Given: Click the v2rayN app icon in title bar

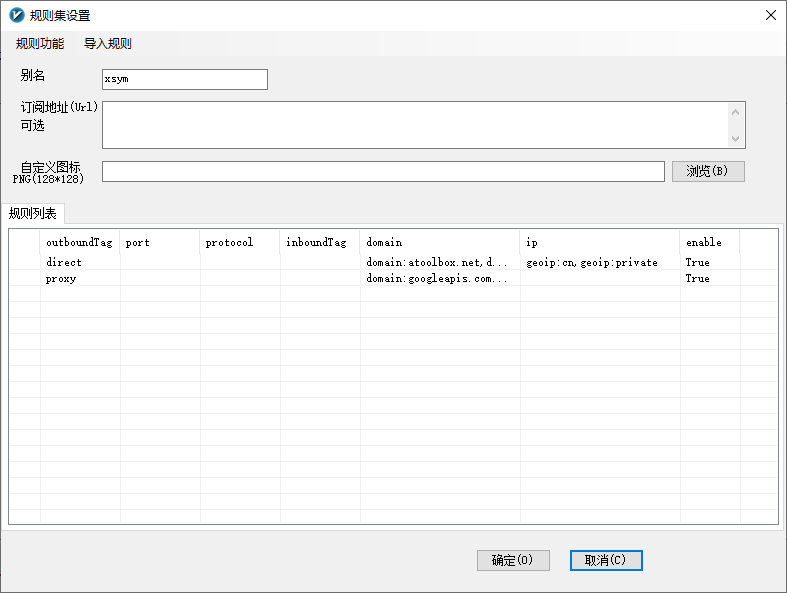Looking at the screenshot, I should pyautogui.click(x=17, y=16).
